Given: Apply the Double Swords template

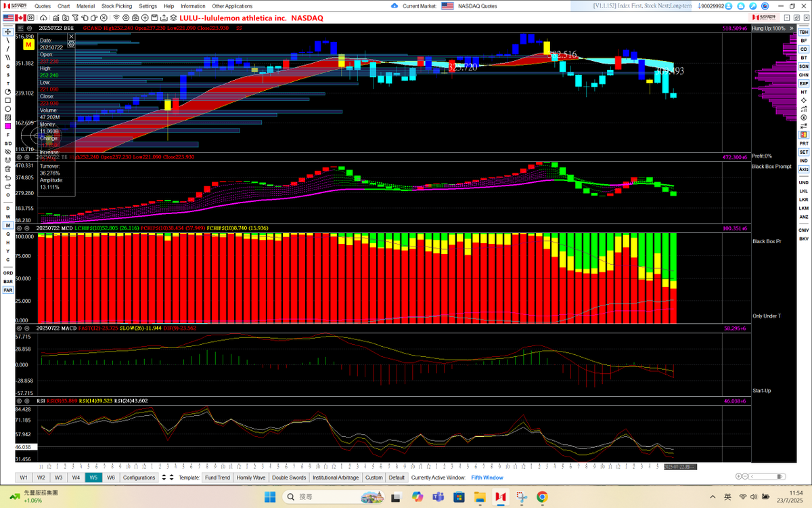Looking at the screenshot, I should point(290,478).
